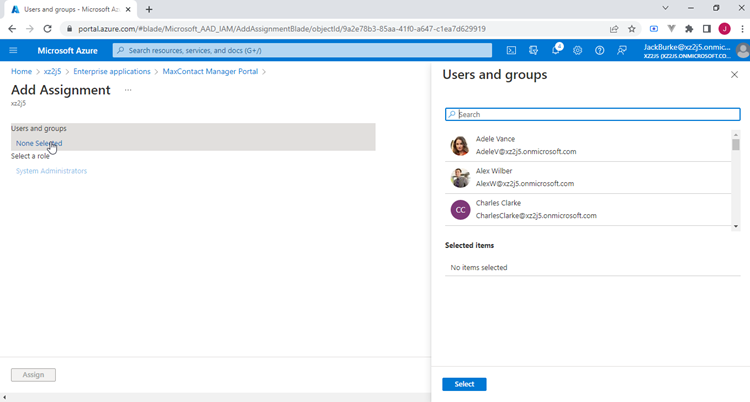Bookmark this page with the star

[x=632, y=29]
